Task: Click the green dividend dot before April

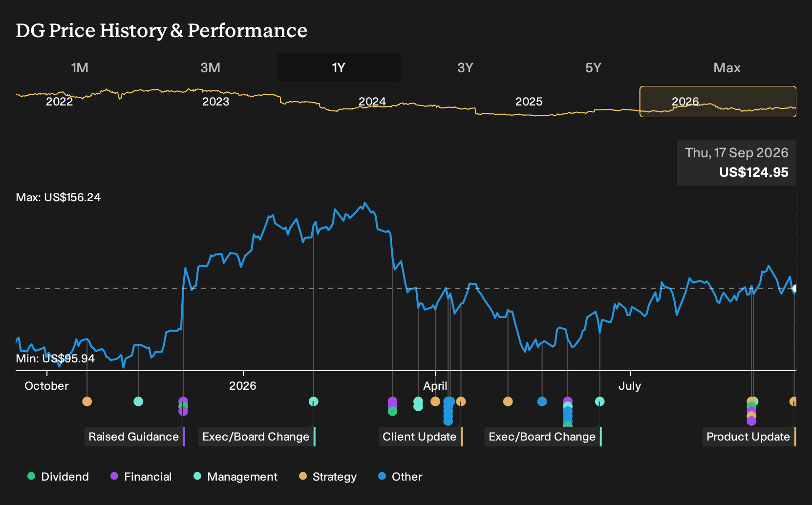Action: (x=392, y=412)
